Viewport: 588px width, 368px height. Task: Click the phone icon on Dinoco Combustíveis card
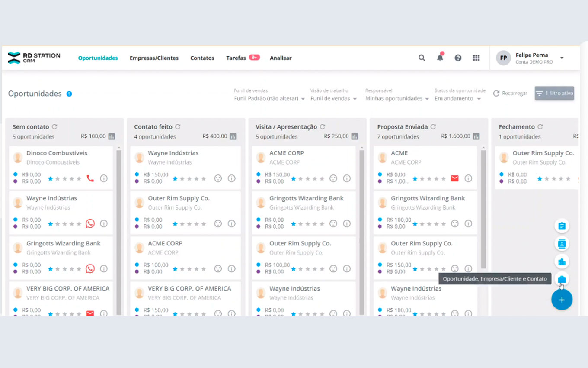click(x=90, y=178)
